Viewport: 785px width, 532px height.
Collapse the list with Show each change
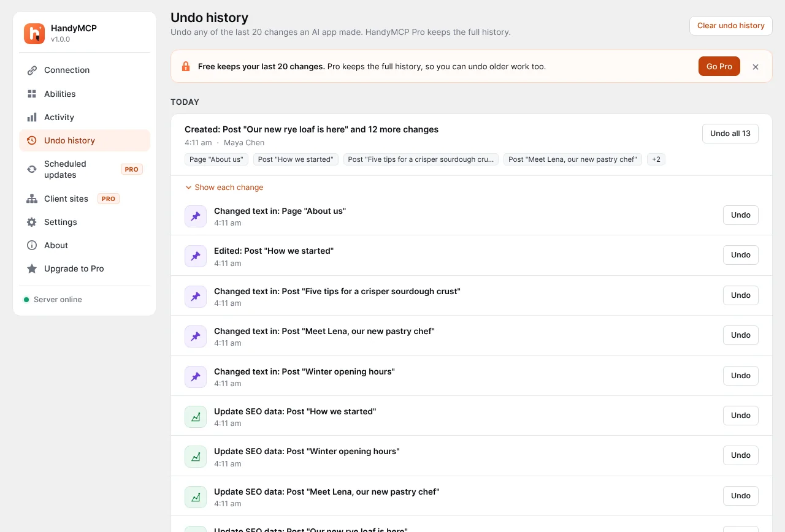(x=224, y=188)
